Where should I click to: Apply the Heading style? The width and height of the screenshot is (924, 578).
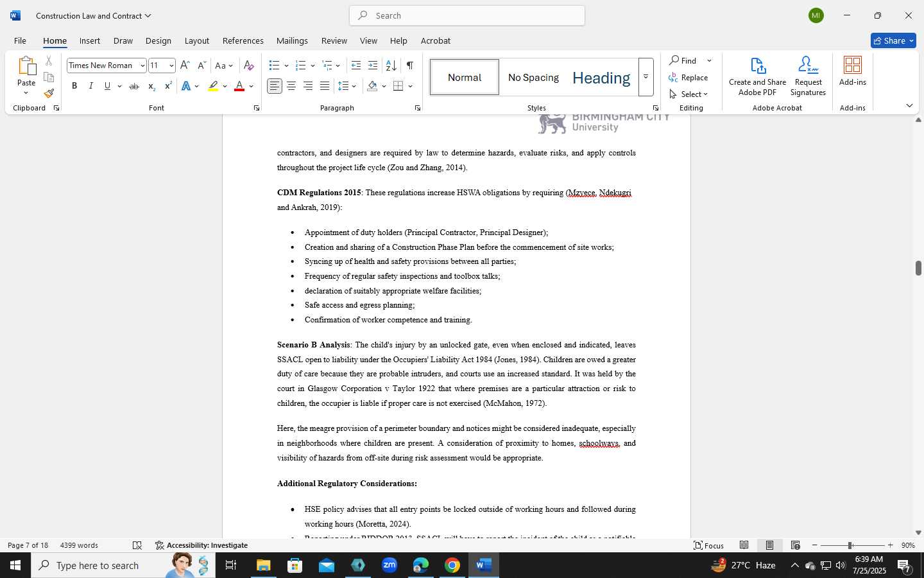coord(601,77)
